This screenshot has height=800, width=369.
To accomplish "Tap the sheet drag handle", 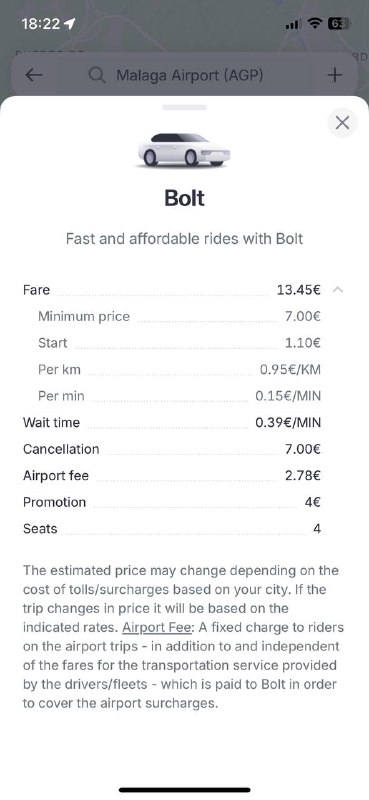I will [184, 107].
